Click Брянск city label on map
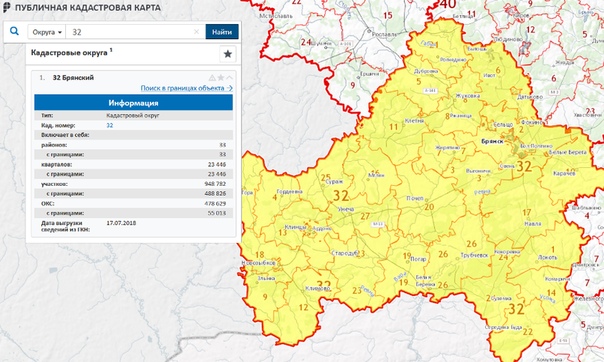Image resolution: width=604 pixels, height=362 pixels. coord(492,142)
